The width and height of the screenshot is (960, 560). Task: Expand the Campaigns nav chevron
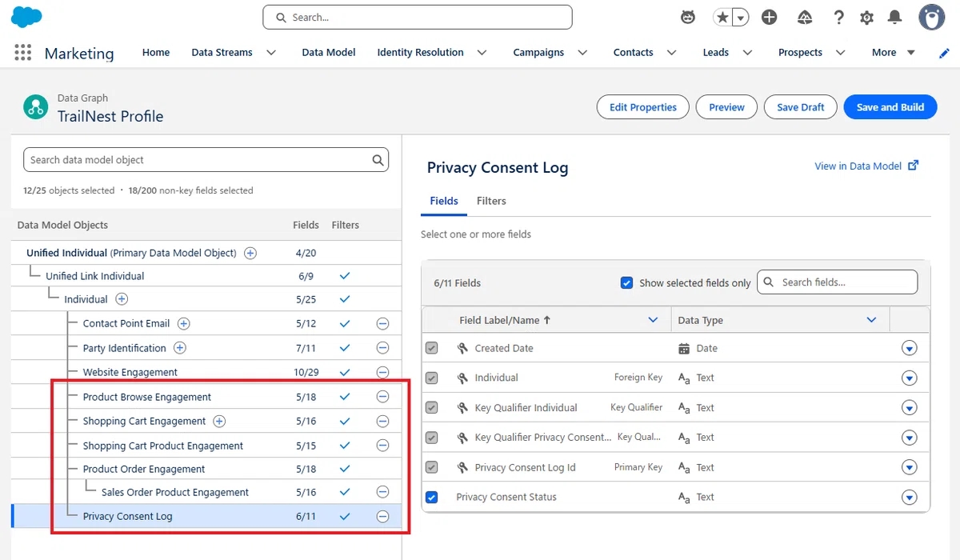tap(582, 53)
